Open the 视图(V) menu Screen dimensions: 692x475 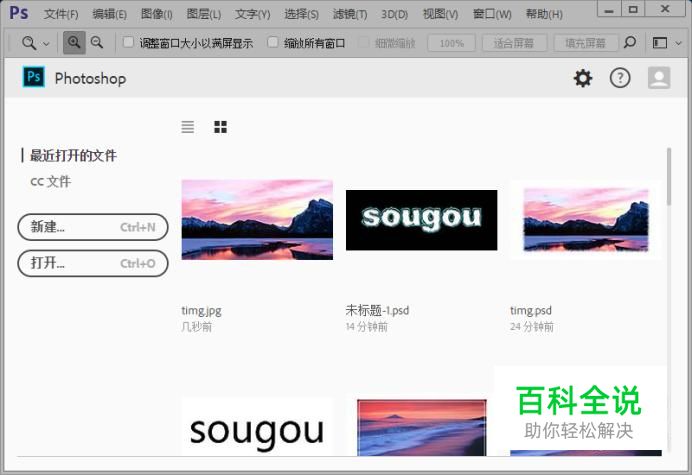pos(440,14)
